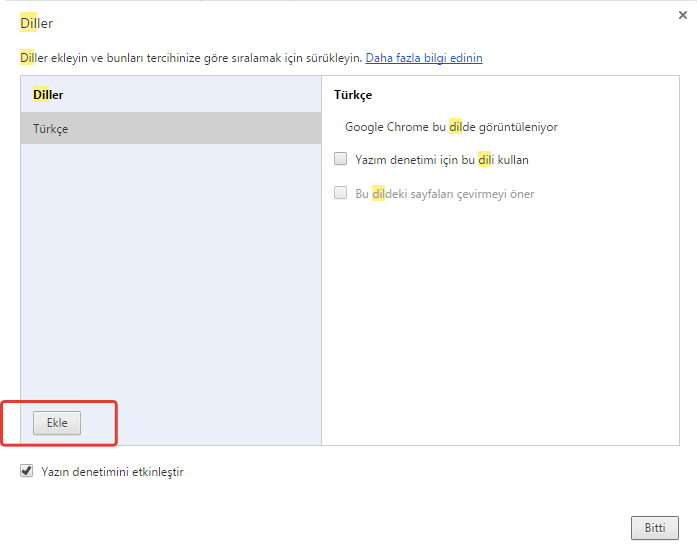Viewport: 697px width, 551px height.
Task: Click the 'Diller' list header
Action: point(48,95)
